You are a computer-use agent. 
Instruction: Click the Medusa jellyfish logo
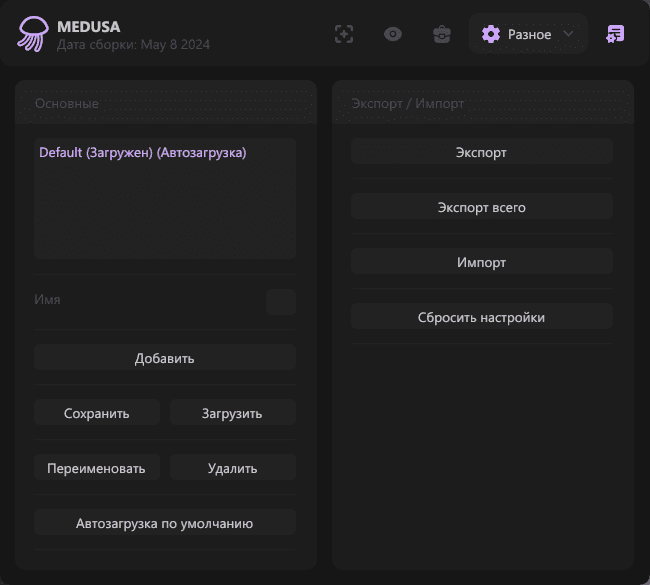tap(32, 34)
